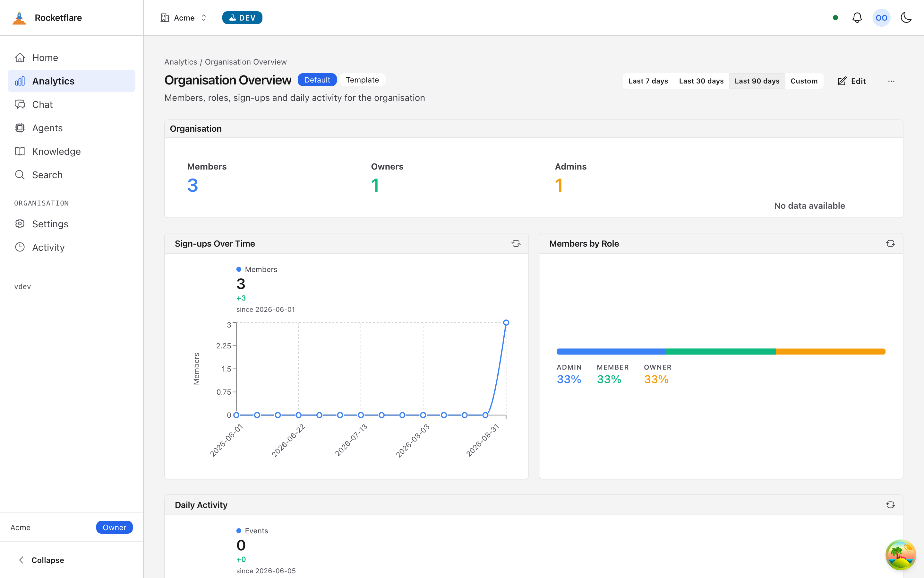Open Settings under Organisation section
The height and width of the screenshot is (578, 924).
tap(72, 223)
